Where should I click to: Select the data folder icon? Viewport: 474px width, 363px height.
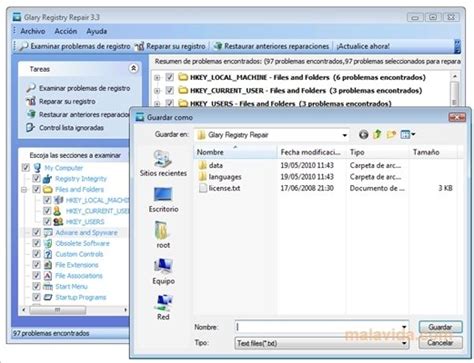202,165
